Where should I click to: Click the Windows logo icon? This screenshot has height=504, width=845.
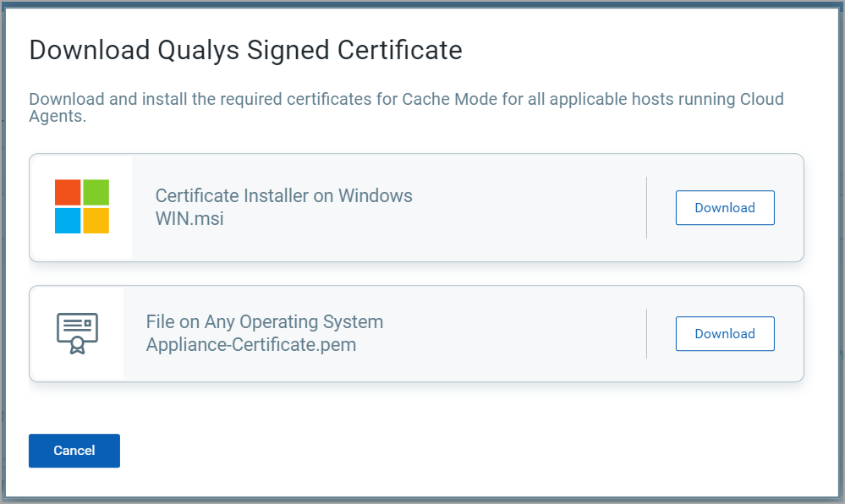tap(82, 206)
